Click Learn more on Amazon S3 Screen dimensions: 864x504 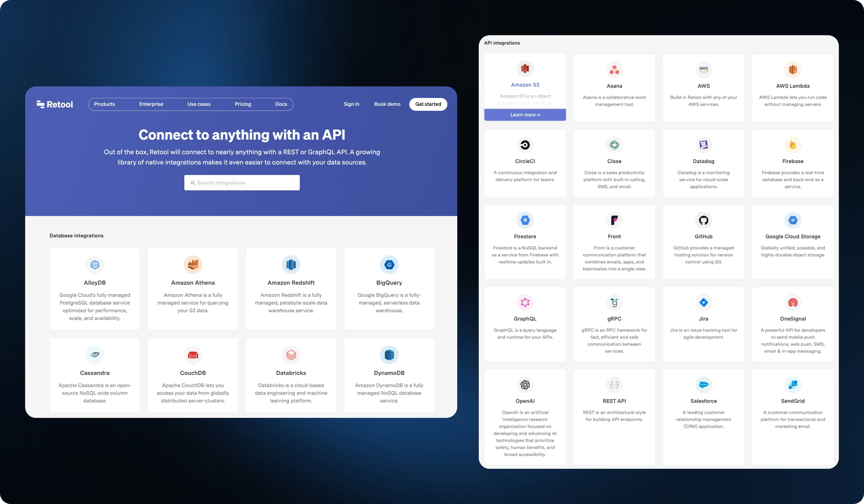(525, 115)
